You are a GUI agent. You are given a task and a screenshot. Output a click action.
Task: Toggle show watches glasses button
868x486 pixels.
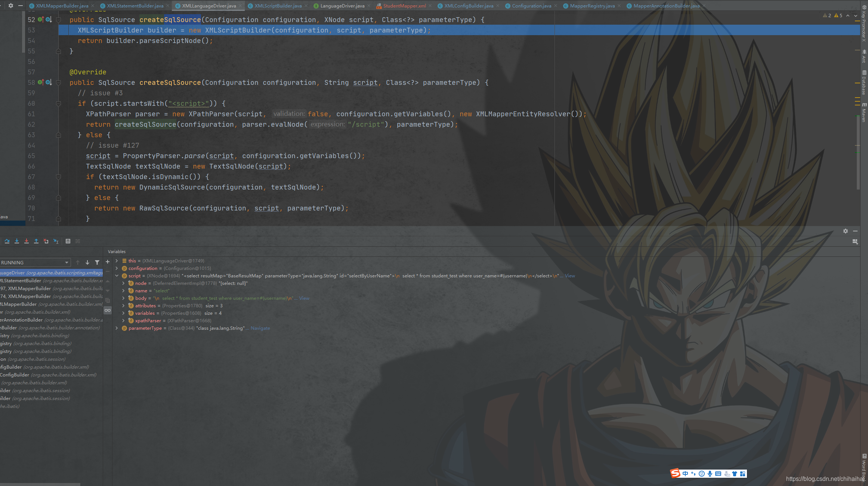click(108, 310)
